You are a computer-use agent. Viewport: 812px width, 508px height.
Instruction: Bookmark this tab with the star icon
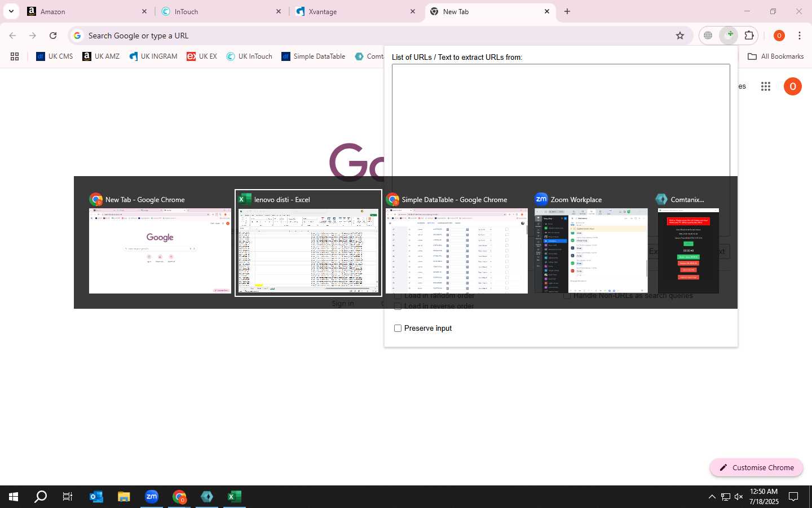click(x=680, y=36)
